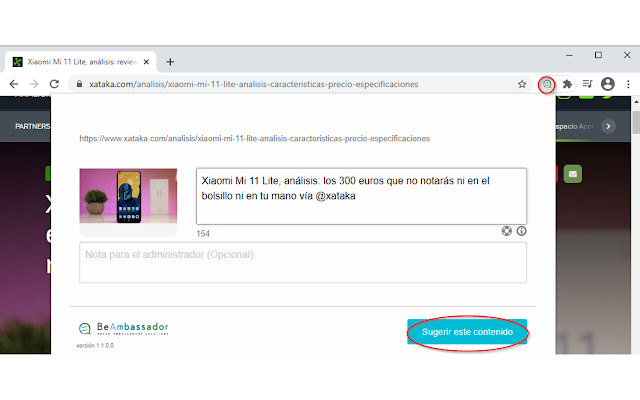640x400 pixels.
Task: Click the circular help icon below message box
Action: pyautogui.click(x=507, y=231)
